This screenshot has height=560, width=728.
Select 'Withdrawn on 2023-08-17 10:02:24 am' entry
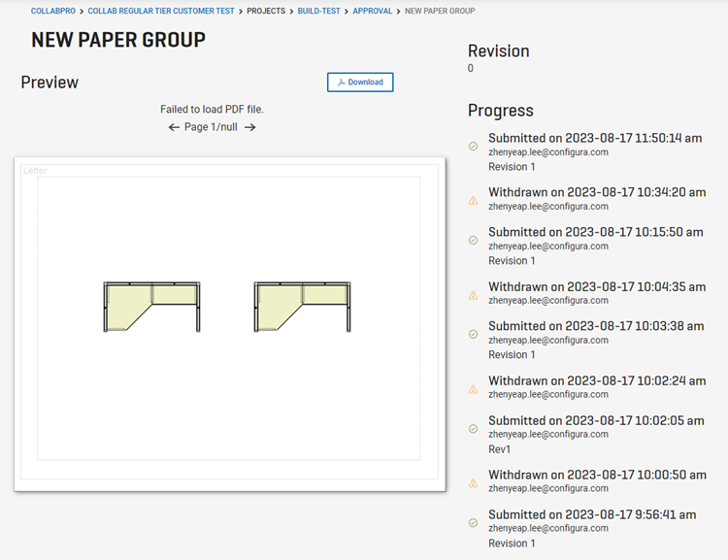point(597,381)
